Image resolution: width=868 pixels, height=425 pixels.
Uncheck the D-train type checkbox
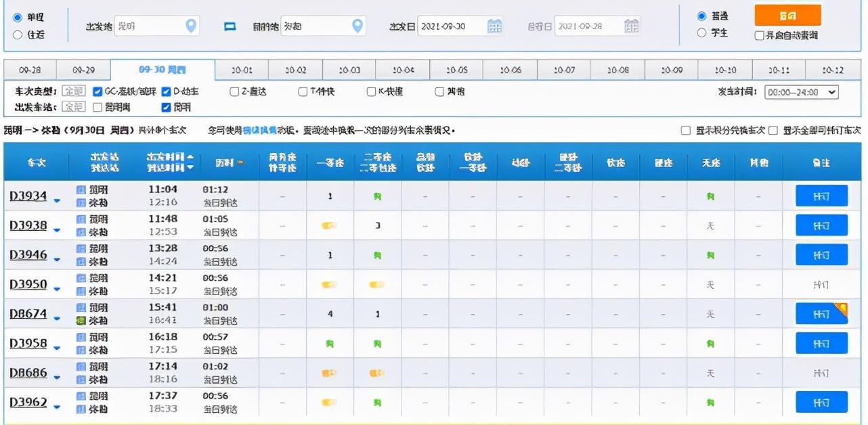(x=166, y=91)
